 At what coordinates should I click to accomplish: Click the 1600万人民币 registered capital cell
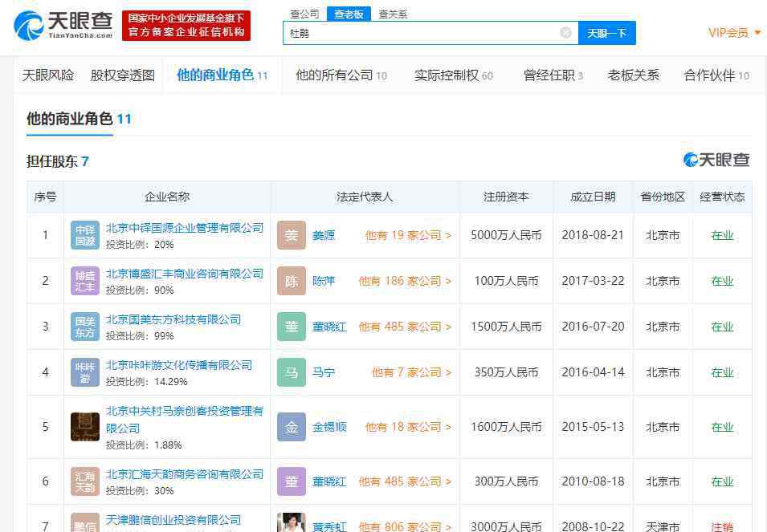point(506,427)
